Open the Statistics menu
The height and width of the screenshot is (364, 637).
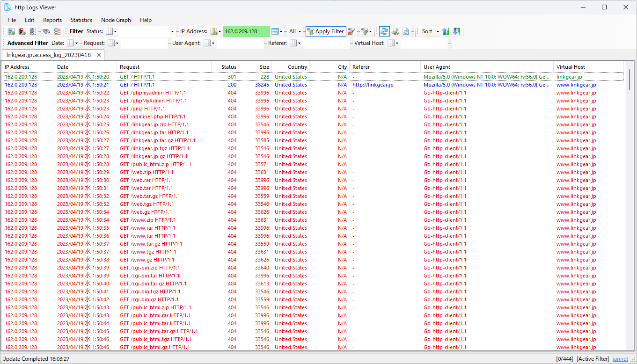tap(81, 20)
